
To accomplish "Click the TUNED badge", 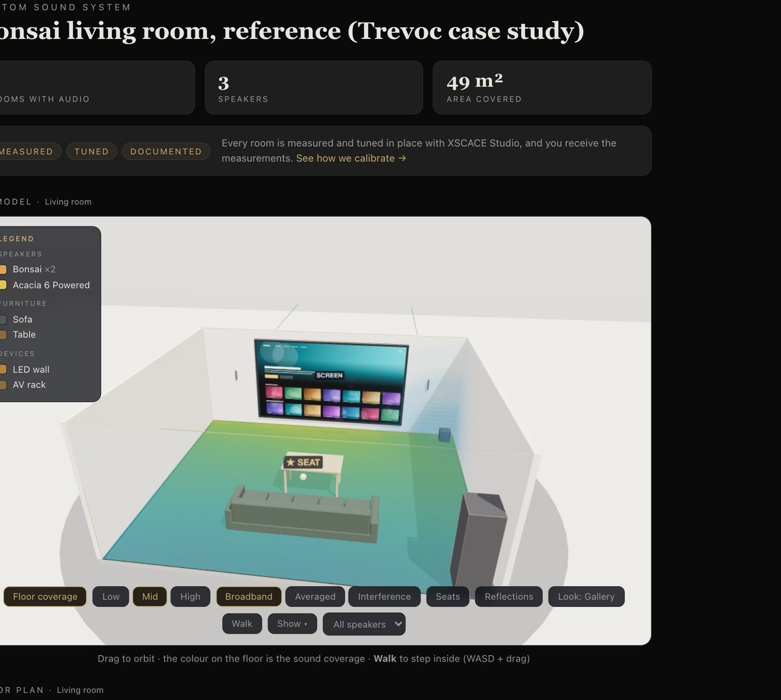I will point(92,152).
